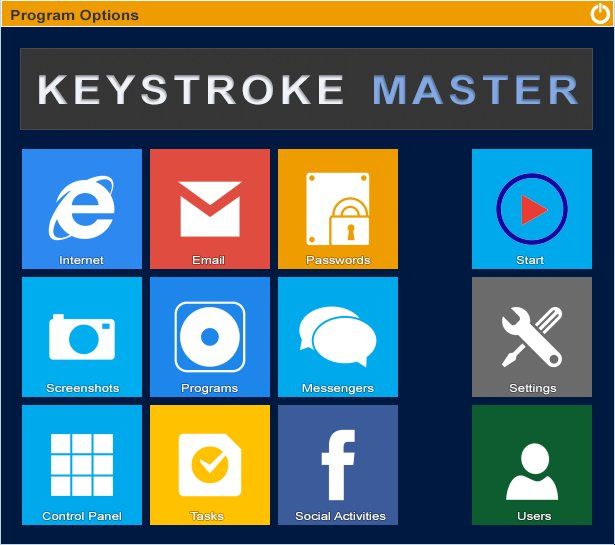Open the Passwords padlock tile
The image size is (615, 545).
[x=338, y=209]
